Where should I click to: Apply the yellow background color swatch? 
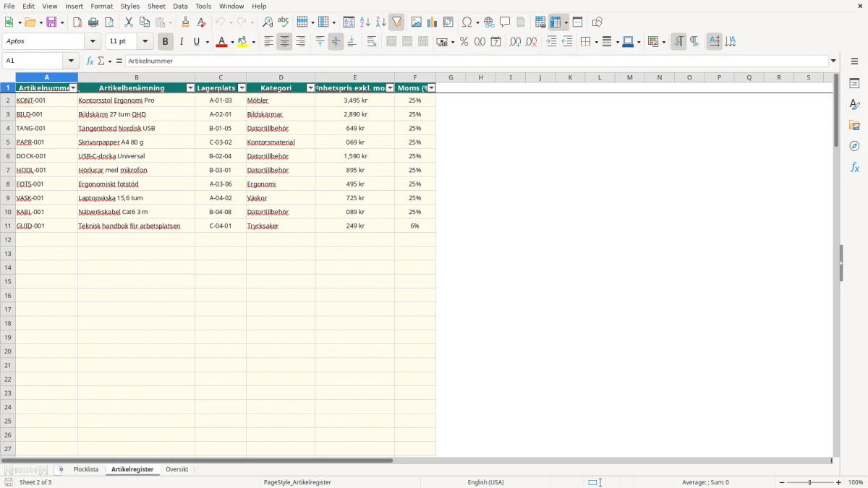click(x=243, y=42)
